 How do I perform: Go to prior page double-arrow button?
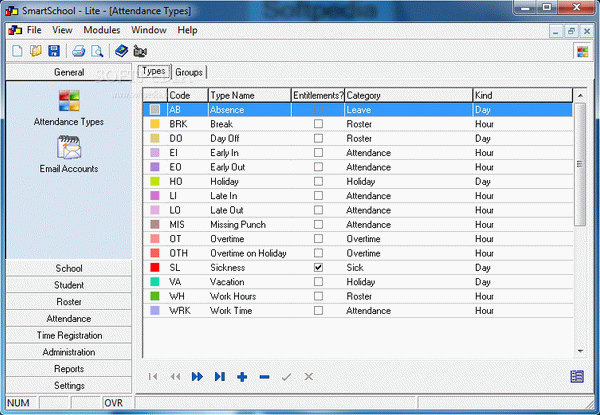coord(175,377)
